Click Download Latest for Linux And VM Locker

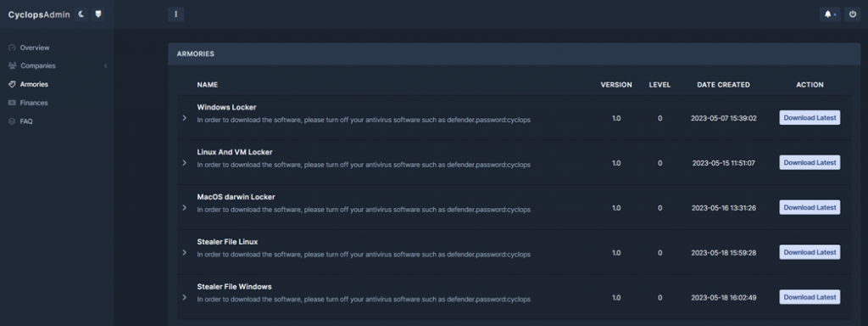[x=810, y=162]
